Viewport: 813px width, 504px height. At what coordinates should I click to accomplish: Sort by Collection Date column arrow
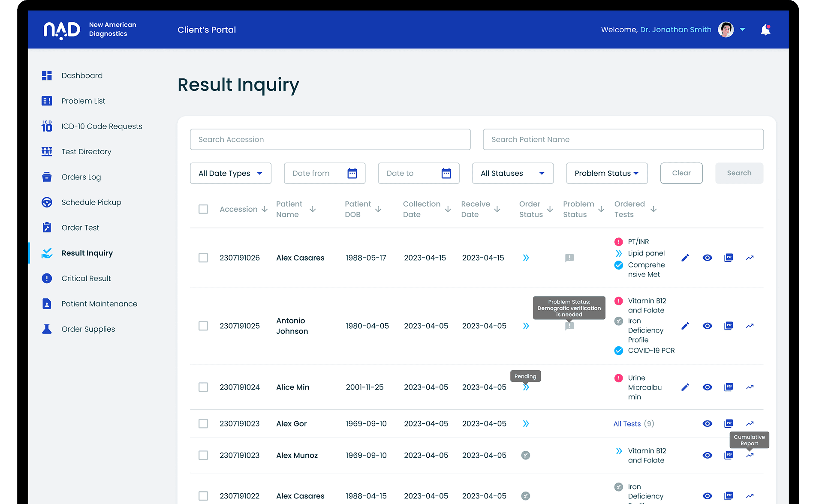[448, 209]
